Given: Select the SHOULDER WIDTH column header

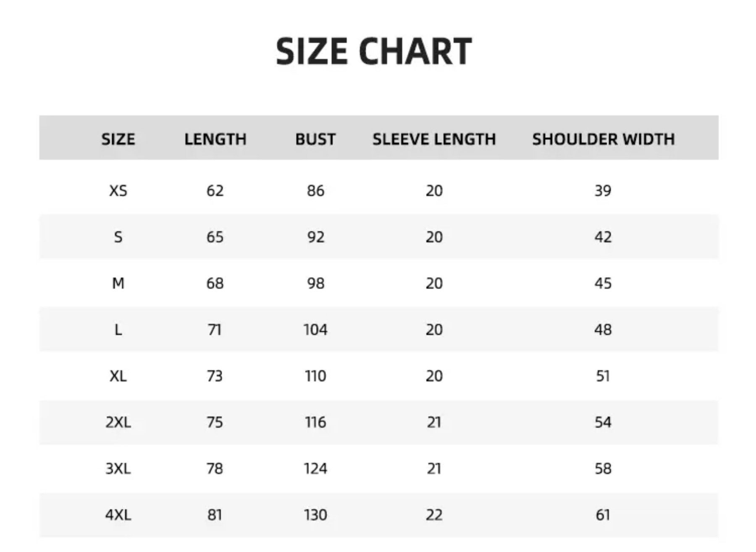Looking at the screenshot, I should [604, 139].
